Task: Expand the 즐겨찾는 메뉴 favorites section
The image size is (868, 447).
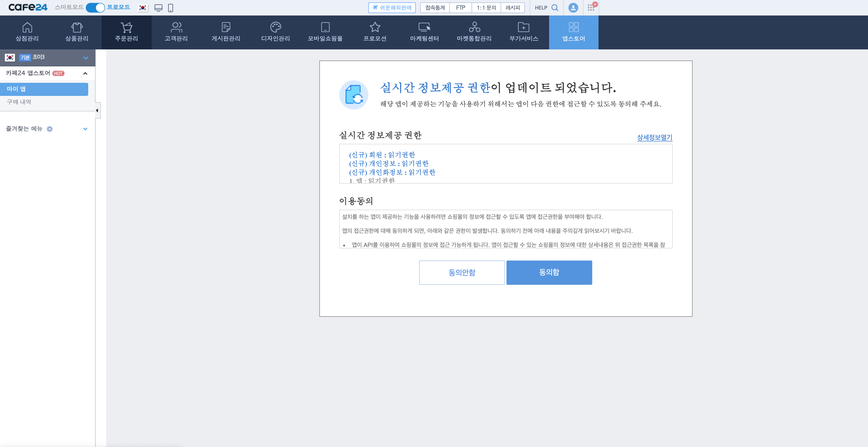Action: tap(85, 129)
